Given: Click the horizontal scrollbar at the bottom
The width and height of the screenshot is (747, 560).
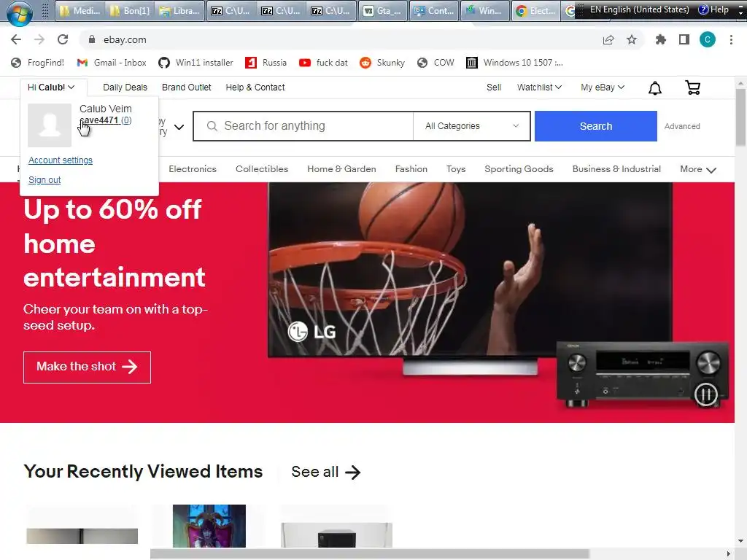Looking at the screenshot, I should [x=370, y=554].
